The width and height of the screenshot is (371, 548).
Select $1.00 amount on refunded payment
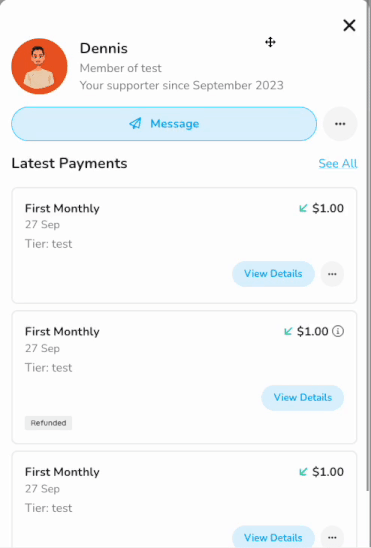(x=313, y=331)
